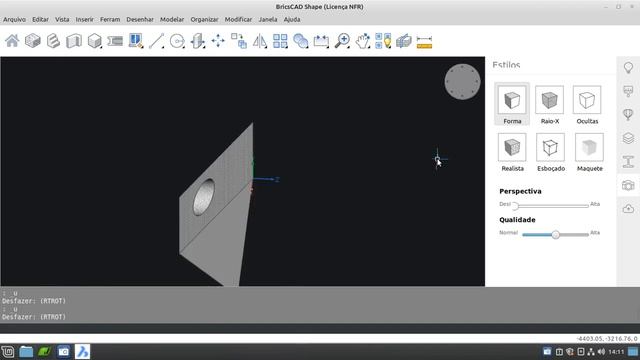Select the Mirror tool icon

click(x=259, y=41)
